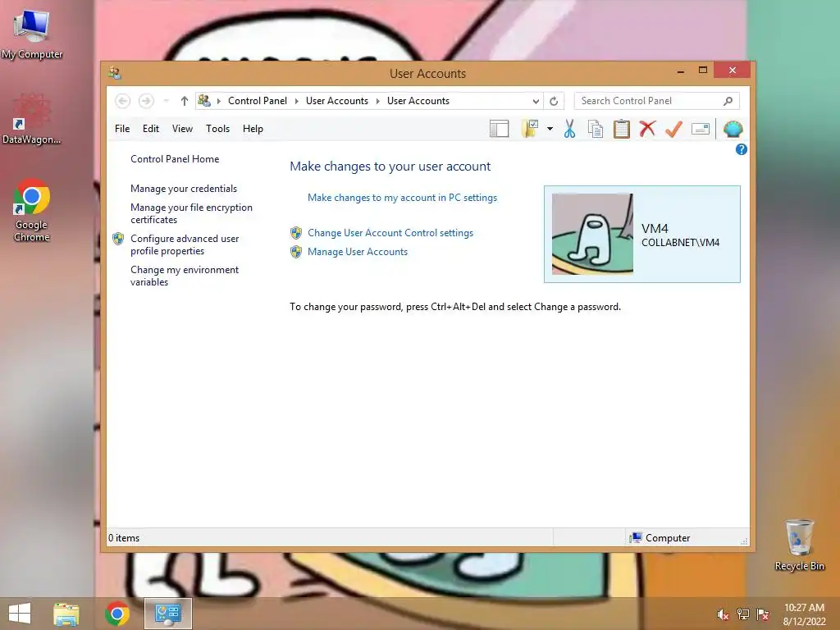Click the Paste clipboard icon
Viewport: 840px width, 630px height.
click(x=622, y=129)
